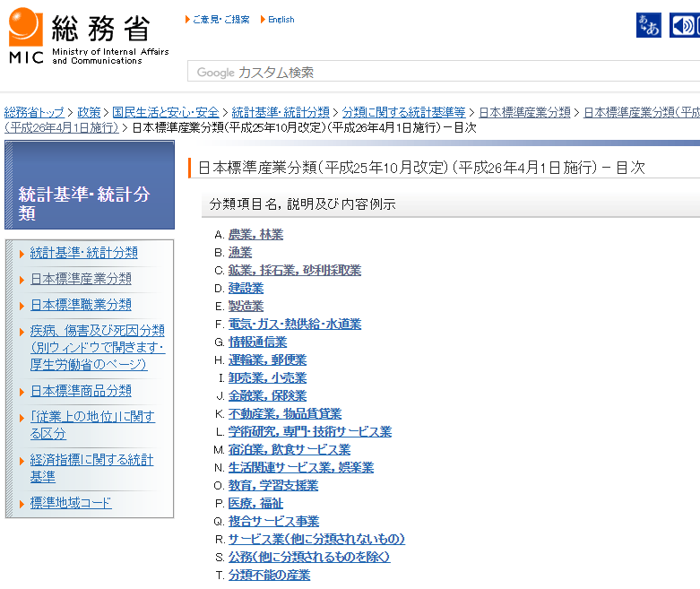Screen dimensions: 700x589
Task: Click the MIC 総務省 logo
Action: click(x=89, y=37)
